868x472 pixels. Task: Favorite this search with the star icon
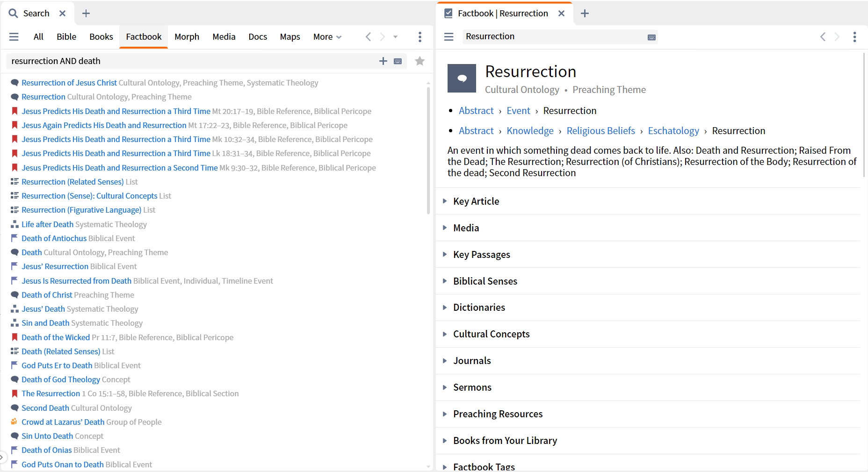[x=420, y=61]
